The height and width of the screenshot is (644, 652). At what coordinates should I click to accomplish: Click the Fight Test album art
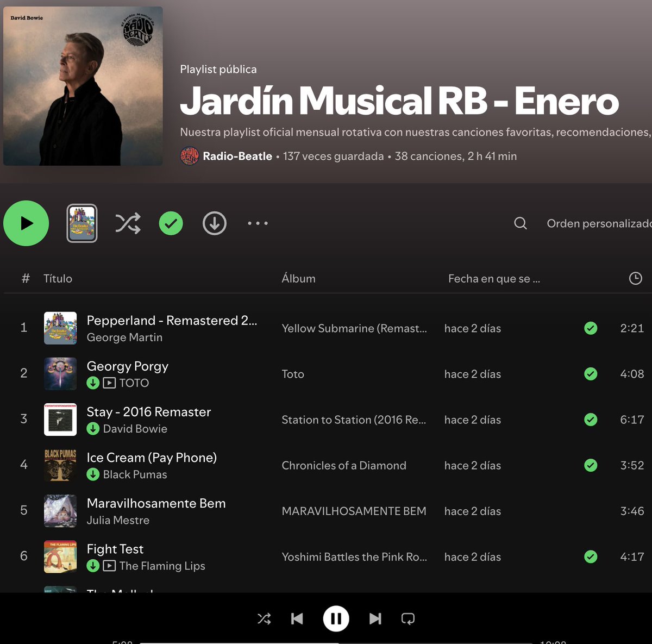pyautogui.click(x=60, y=557)
